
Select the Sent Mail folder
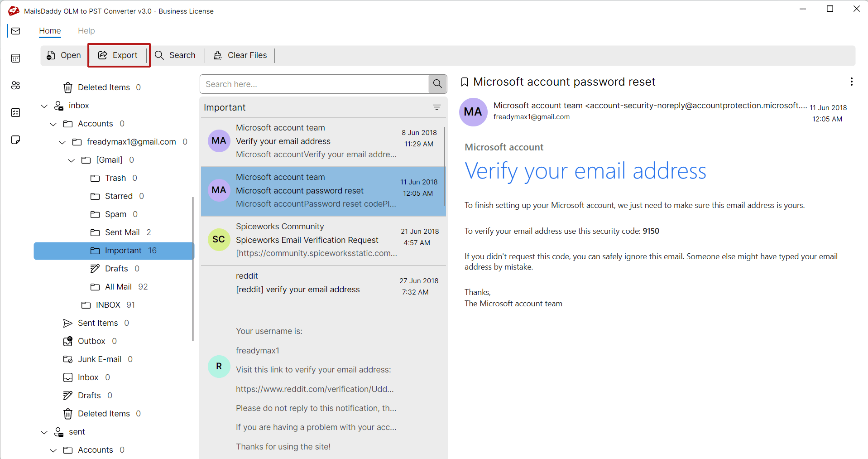[x=120, y=232]
